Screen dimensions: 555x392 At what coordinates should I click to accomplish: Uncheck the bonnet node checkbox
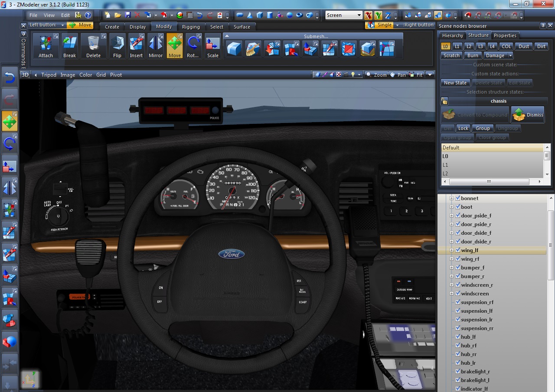pos(458,198)
